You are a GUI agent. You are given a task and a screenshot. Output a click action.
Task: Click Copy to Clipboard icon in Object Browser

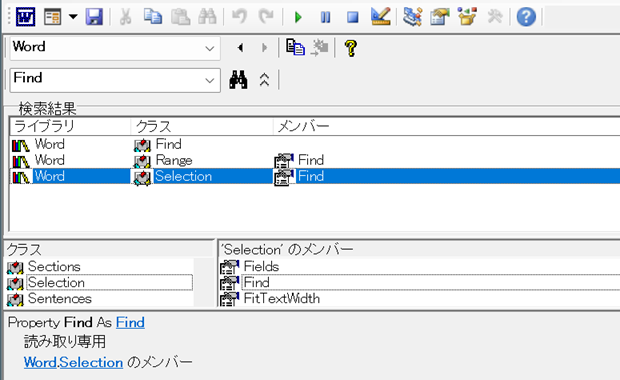pyautogui.click(x=295, y=48)
